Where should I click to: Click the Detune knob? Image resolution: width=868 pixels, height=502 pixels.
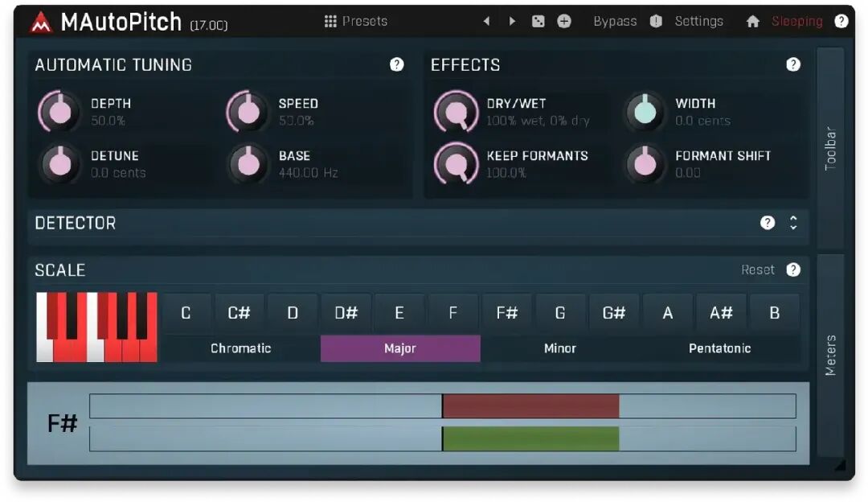pyautogui.click(x=59, y=164)
